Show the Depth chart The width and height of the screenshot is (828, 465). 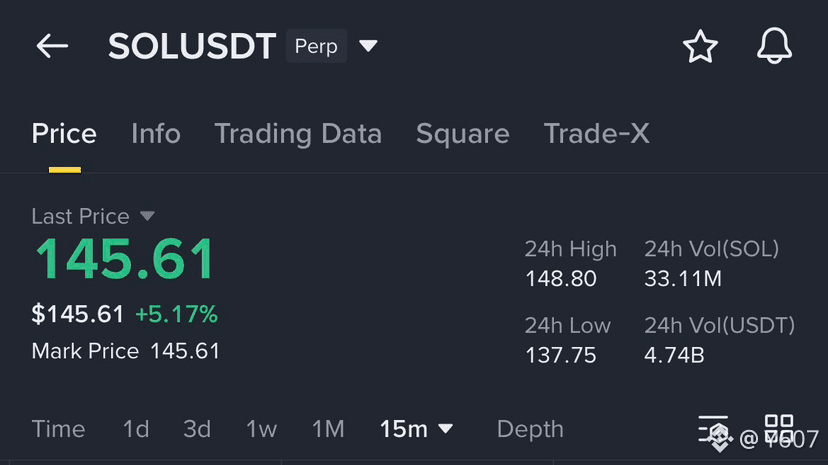point(530,429)
